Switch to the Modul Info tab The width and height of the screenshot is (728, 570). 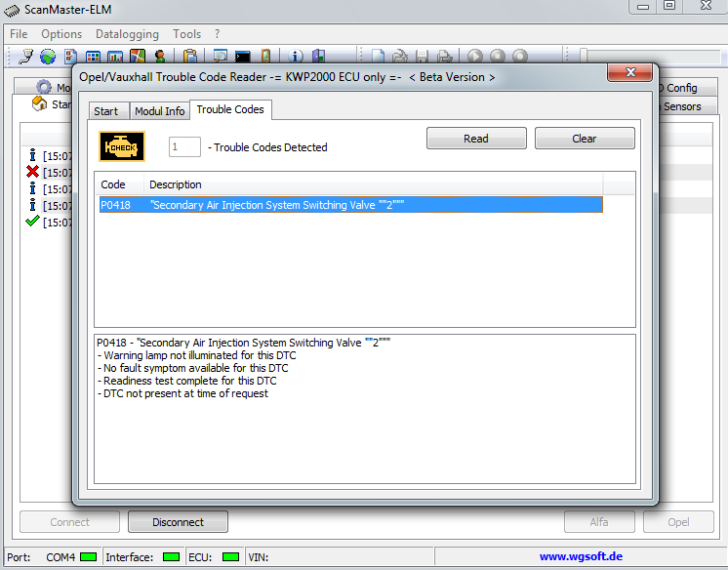tap(160, 111)
